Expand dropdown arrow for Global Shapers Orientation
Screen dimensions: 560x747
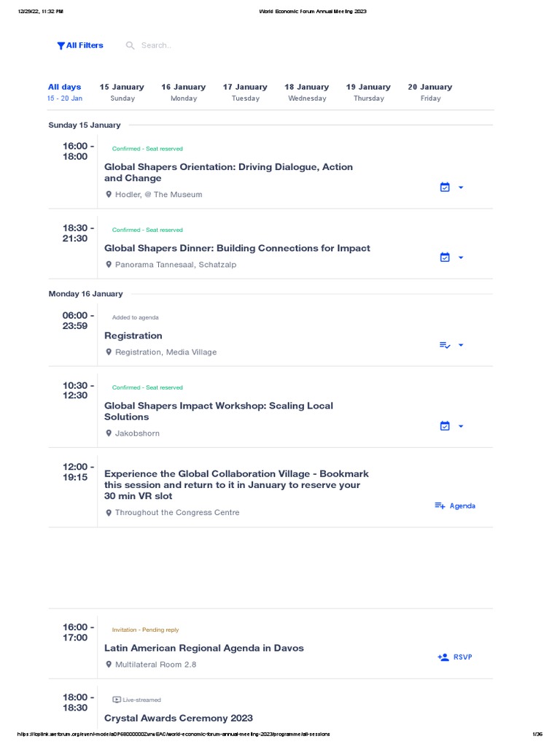click(461, 187)
